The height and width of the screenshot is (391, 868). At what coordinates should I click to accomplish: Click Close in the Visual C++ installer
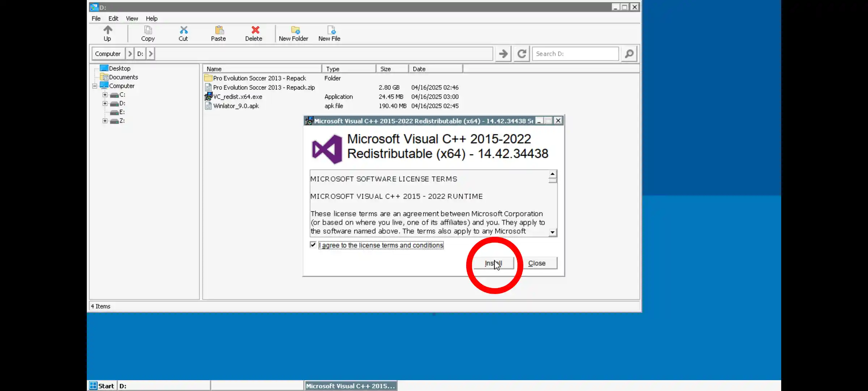click(x=537, y=263)
